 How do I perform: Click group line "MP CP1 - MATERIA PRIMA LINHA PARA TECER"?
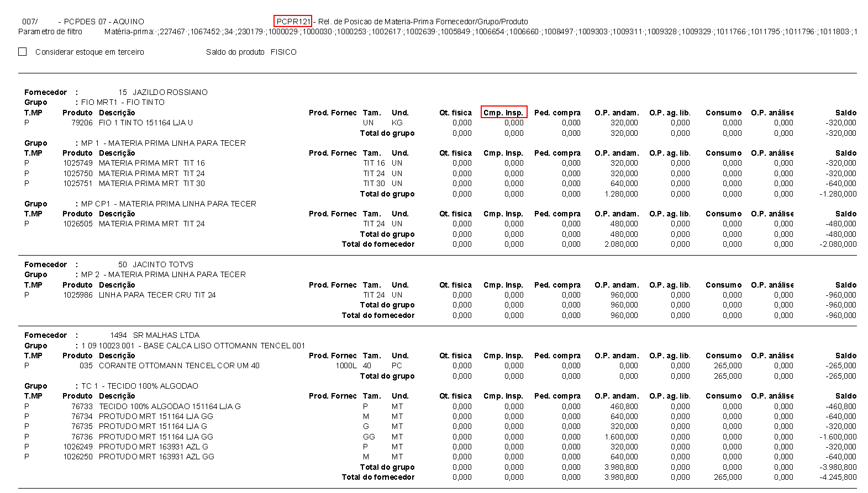(x=169, y=204)
